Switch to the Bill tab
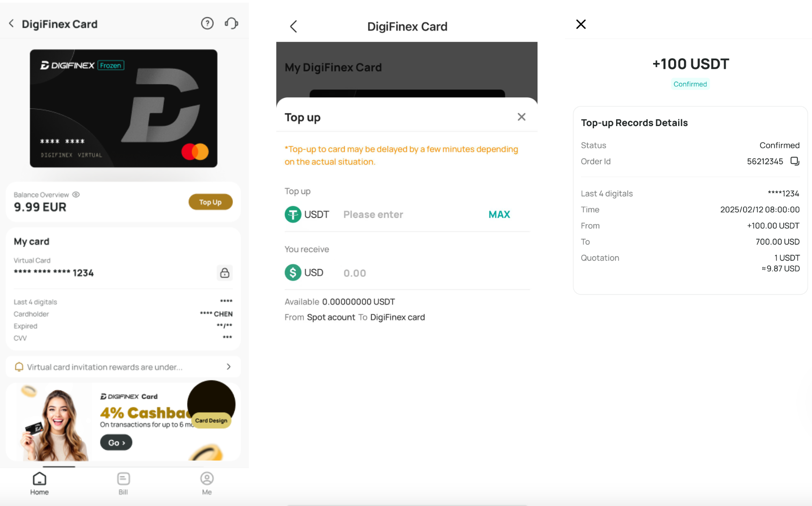The width and height of the screenshot is (812, 506). coord(123,484)
